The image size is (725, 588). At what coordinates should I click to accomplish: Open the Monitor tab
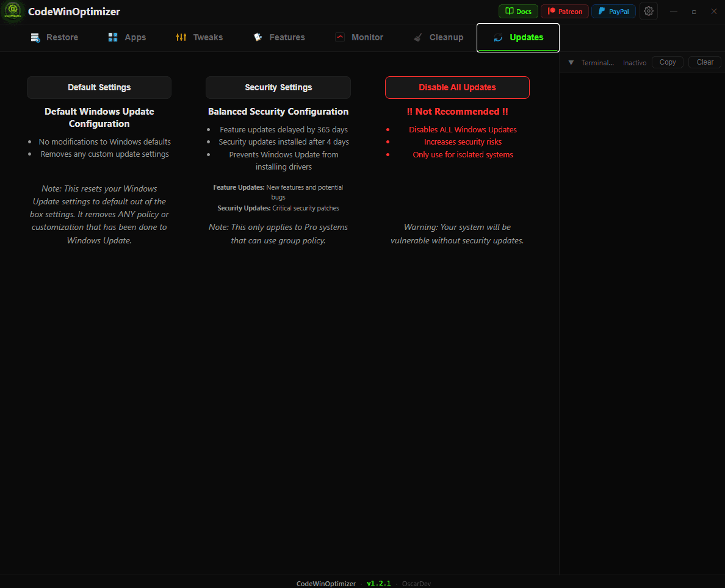point(359,37)
